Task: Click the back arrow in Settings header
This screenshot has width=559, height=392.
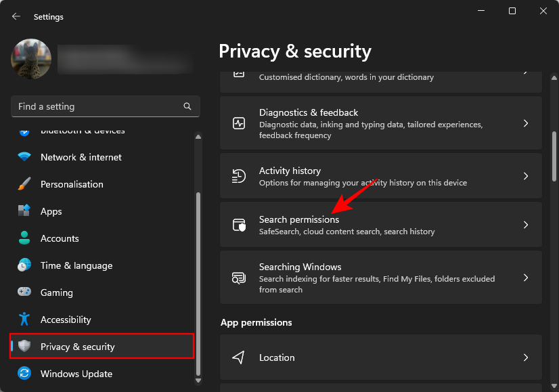Action: click(16, 16)
